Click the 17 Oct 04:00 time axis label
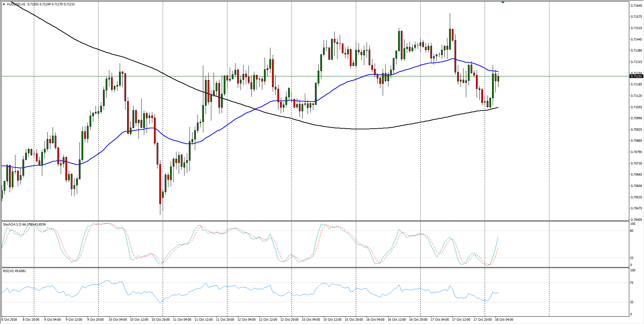Viewport: 644px width, 324px height. coord(440,320)
